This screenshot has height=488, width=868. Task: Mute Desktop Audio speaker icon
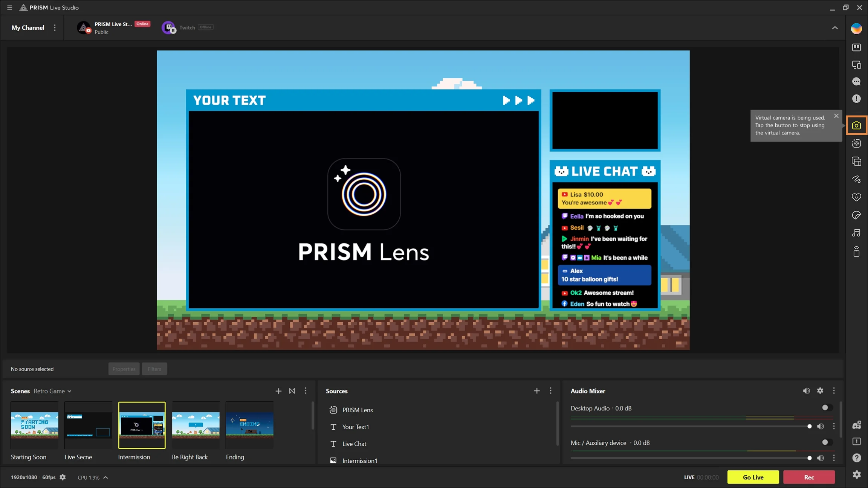coord(820,427)
